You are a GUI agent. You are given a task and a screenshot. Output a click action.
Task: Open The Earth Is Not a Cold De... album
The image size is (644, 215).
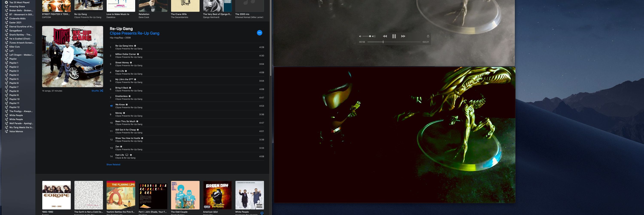(88, 195)
